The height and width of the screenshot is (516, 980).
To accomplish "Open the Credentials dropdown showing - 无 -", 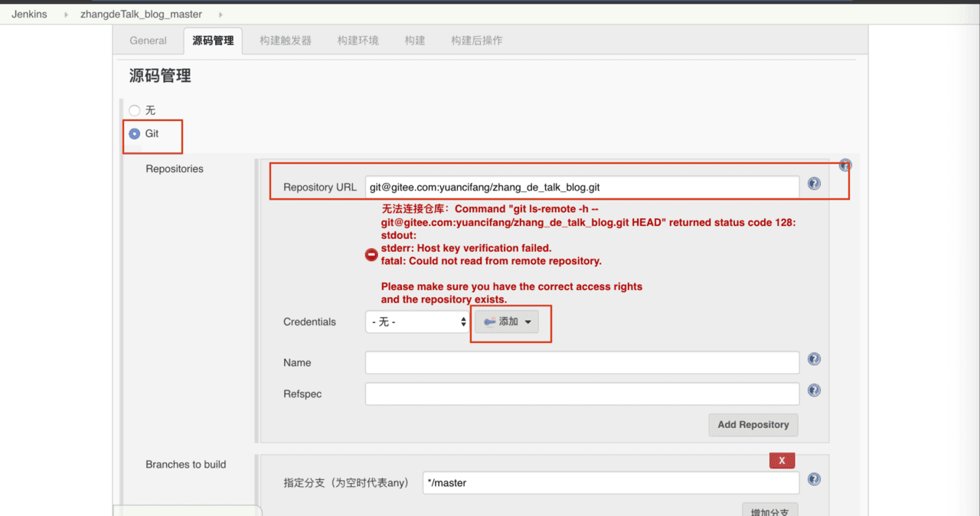I will [x=417, y=322].
